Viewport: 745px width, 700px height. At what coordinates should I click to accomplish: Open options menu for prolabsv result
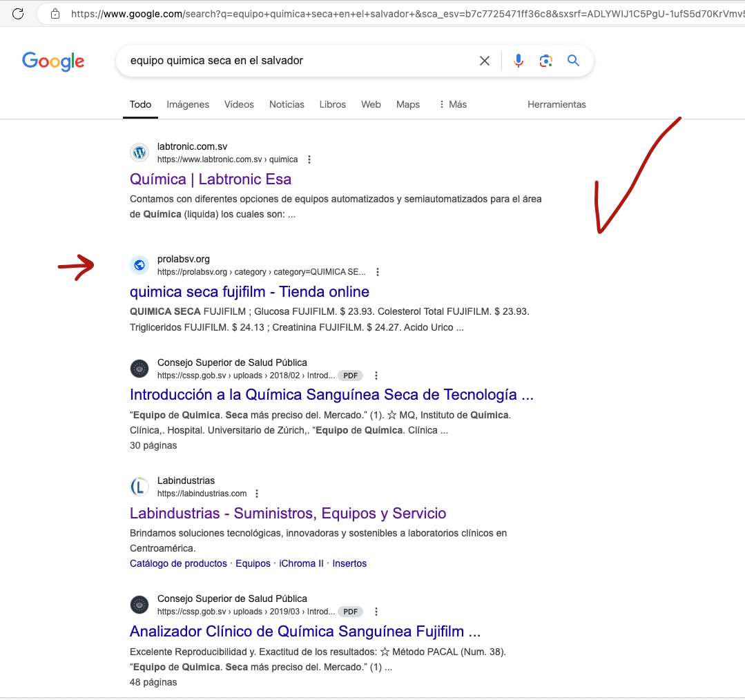pyautogui.click(x=378, y=272)
